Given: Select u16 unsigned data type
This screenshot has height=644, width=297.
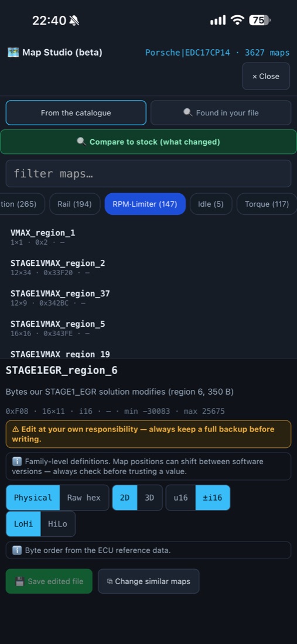Looking at the screenshot, I should click(x=181, y=498).
